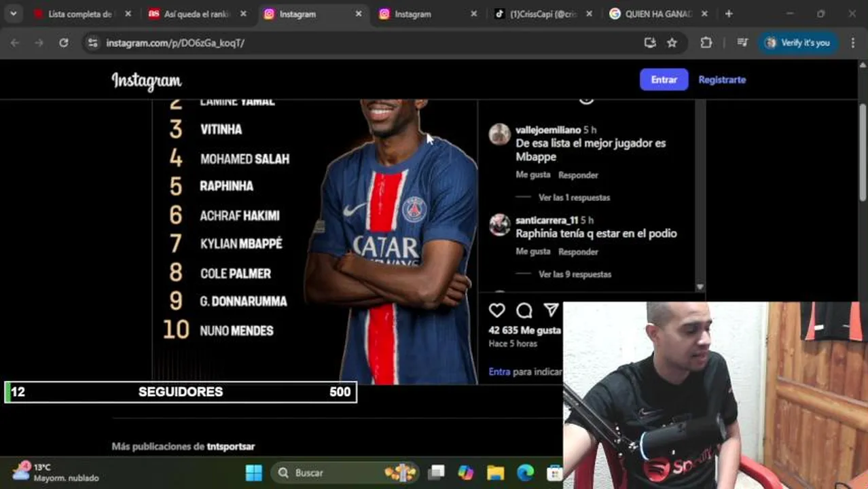Image resolution: width=868 pixels, height=489 pixels.
Task: Select the active Instagram tab
Action: point(312,14)
